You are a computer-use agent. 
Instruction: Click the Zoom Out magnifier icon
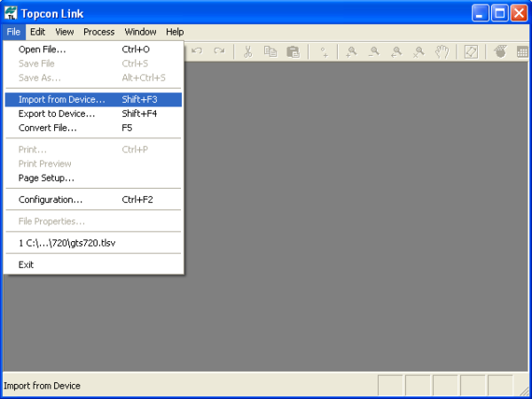374,52
